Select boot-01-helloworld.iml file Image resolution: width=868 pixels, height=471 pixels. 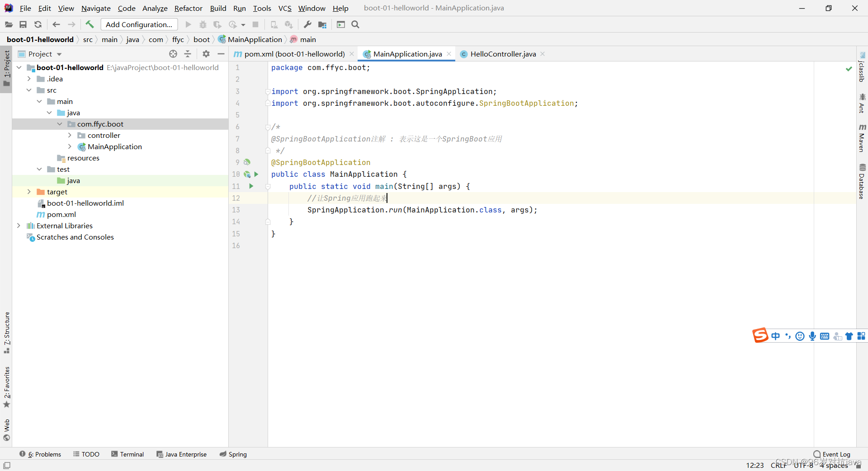point(85,203)
